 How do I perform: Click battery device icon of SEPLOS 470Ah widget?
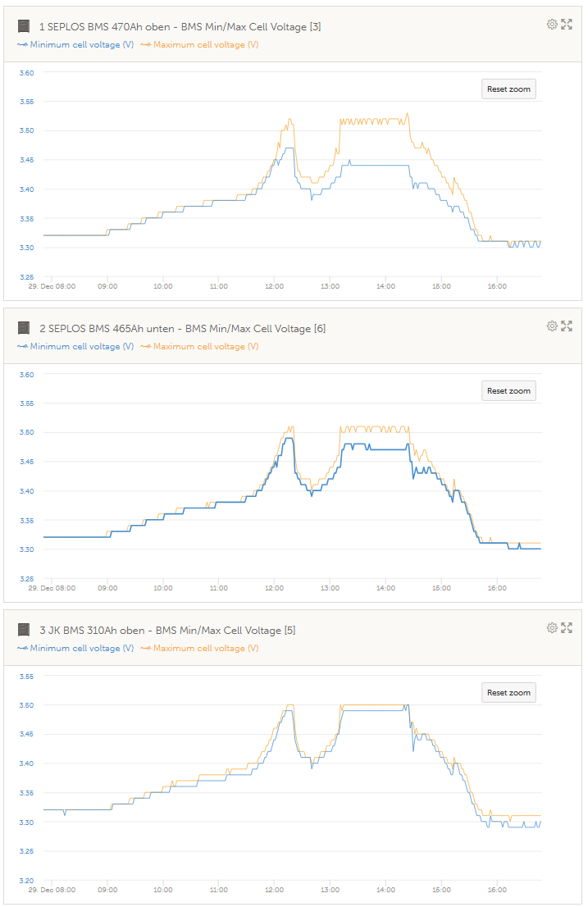click(24, 27)
